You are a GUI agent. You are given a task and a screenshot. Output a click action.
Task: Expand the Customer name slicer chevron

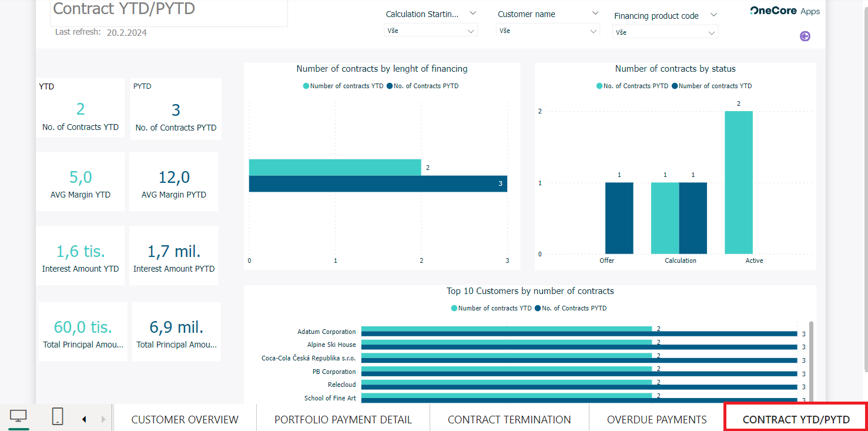point(595,14)
